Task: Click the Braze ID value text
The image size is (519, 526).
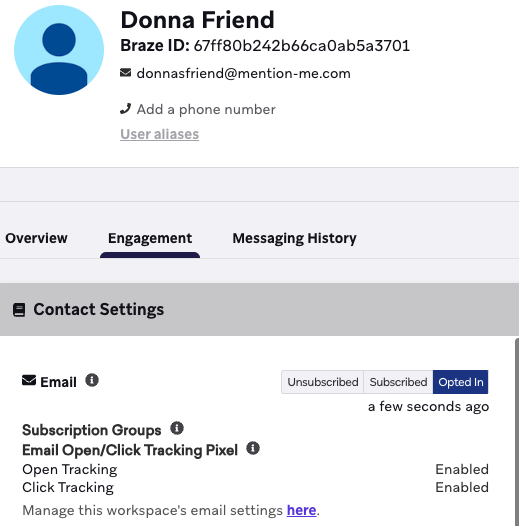Action: pyautogui.click(x=302, y=46)
